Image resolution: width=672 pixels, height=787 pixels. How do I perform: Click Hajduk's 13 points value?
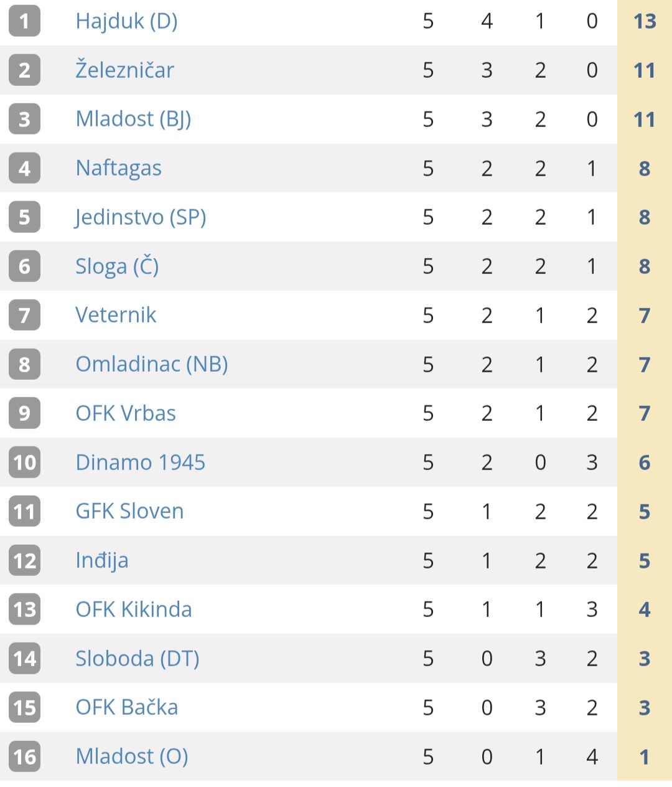pyautogui.click(x=645, y=21)
